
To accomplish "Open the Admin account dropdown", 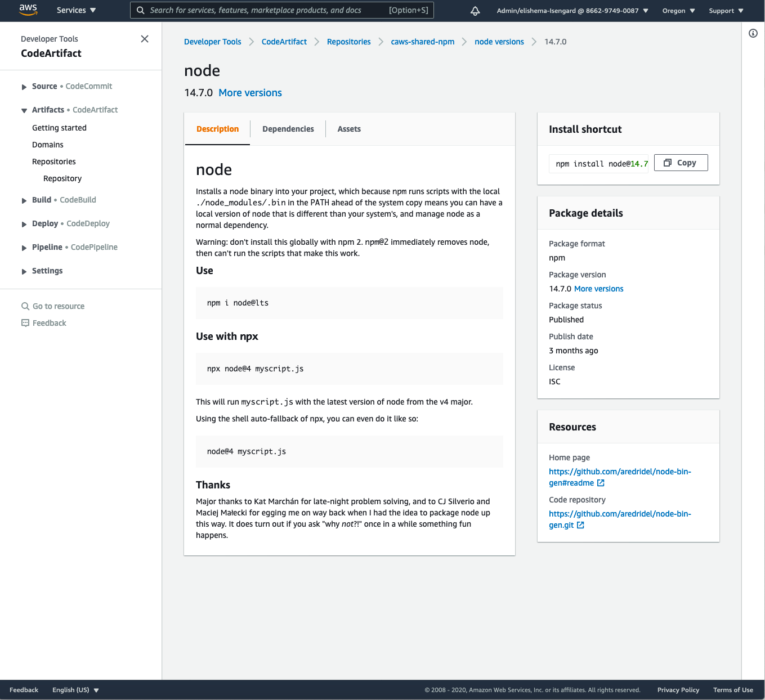I will 572,11.
